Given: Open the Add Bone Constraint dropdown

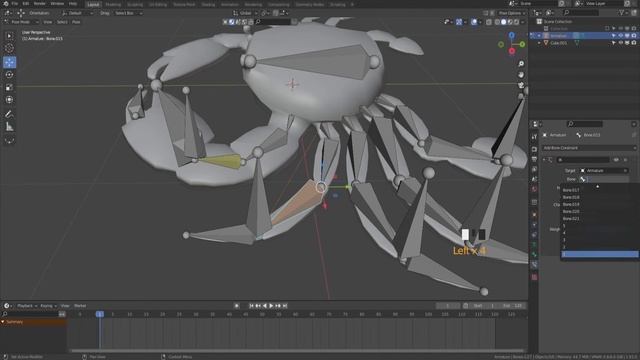Looking at the screenshot, I should click(x=589, y=148).
